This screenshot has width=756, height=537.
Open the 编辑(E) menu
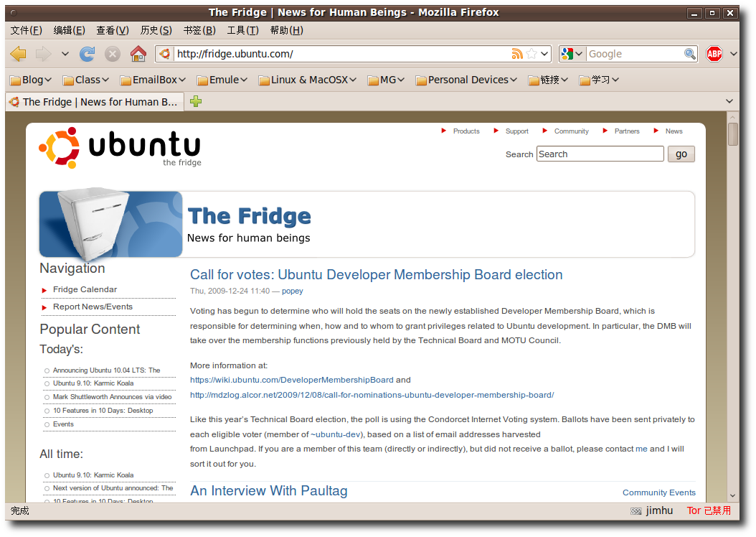[70, 30]
